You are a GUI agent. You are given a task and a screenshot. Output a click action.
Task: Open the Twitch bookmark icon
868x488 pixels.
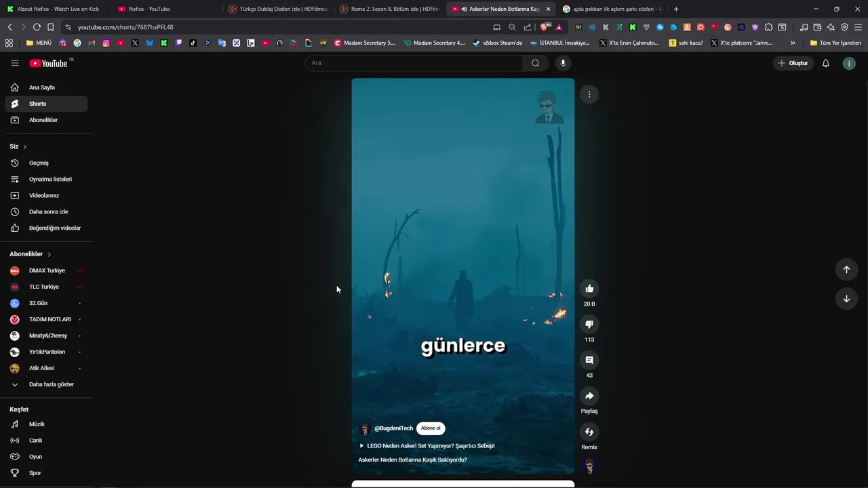click(x=178, y=43)
